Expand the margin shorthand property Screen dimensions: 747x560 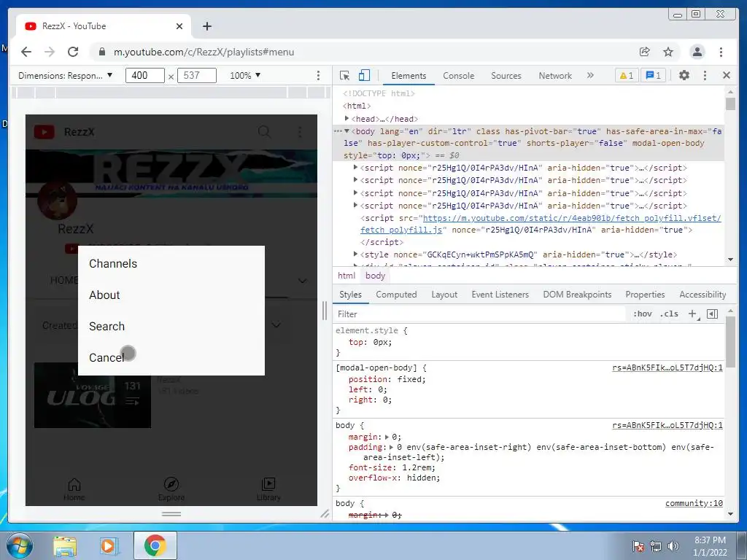(x=387, y=437)
